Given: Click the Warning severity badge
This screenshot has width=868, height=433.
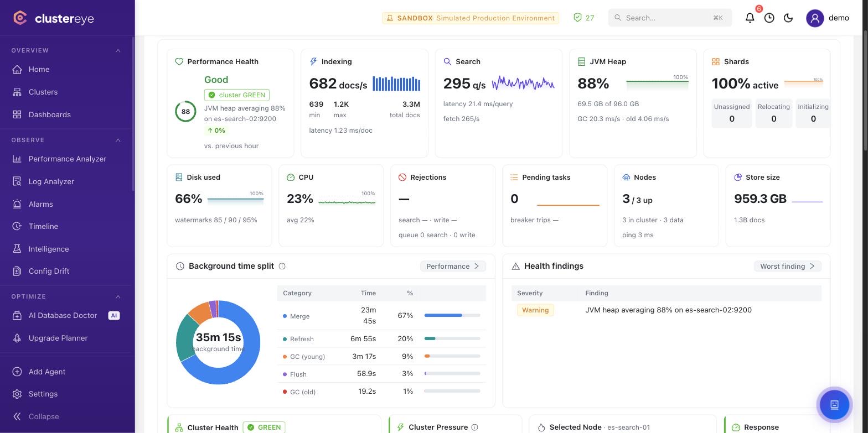Looking at the screenshot, I should (x=535, y=310).
